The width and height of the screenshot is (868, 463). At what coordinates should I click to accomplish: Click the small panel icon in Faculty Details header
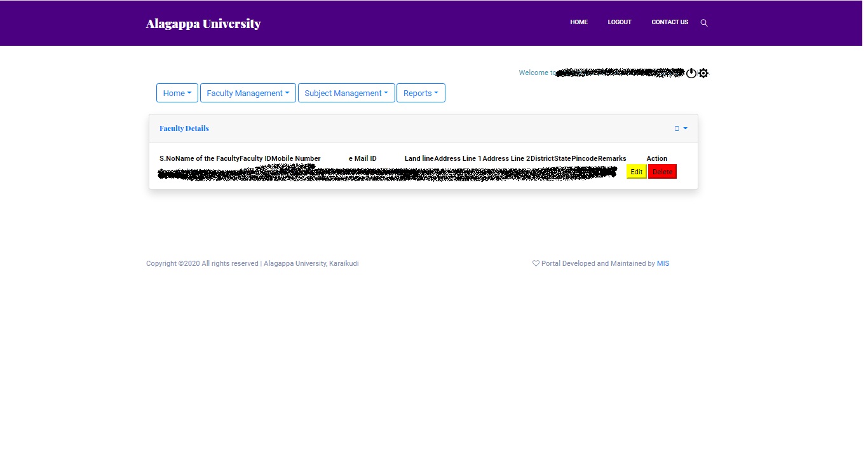point(677,128)
